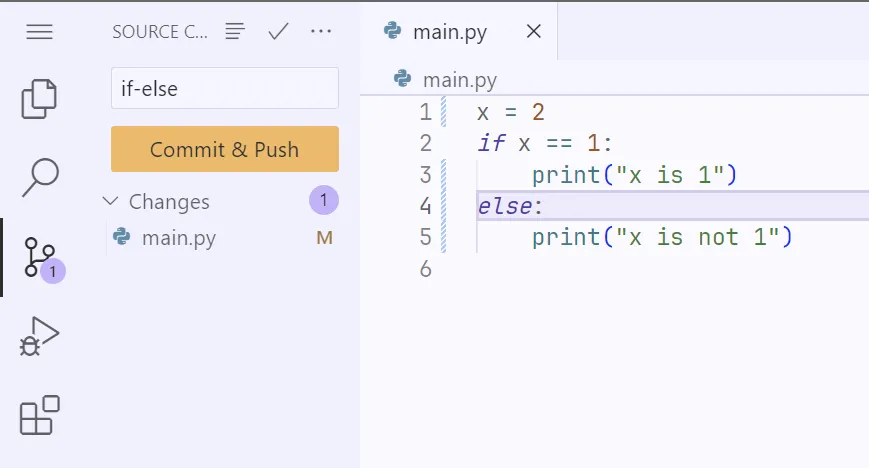Click the SOURCE CONTROL panel title
Image resolution: width=869 pixels, height=468 pixels.
click(x=160, y=32)
